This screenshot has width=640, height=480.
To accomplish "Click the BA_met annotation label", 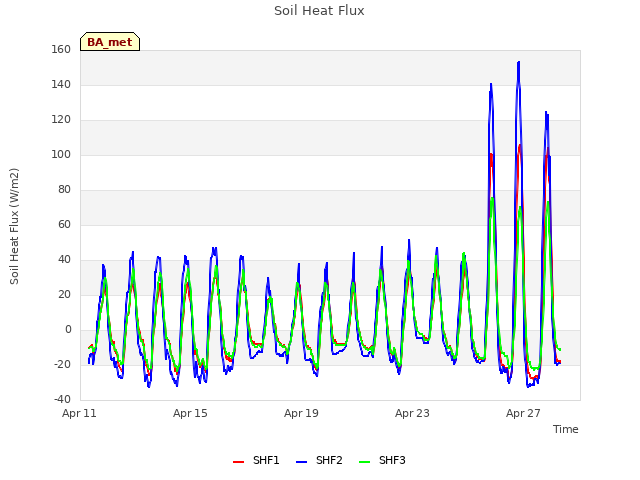I will pos(110,42).
